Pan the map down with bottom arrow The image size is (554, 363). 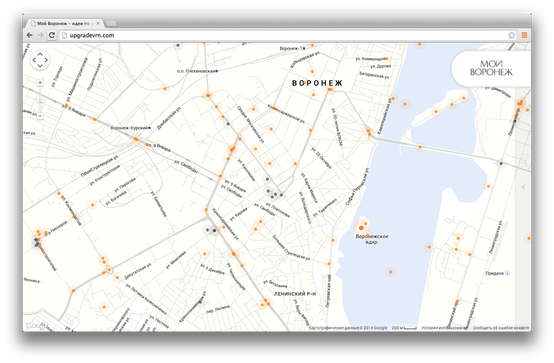[x=40, y=65]
